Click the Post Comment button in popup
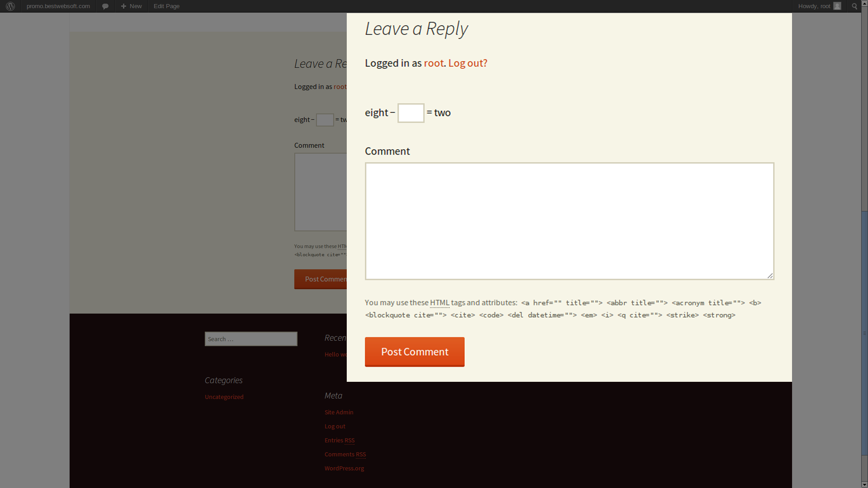 415,352
